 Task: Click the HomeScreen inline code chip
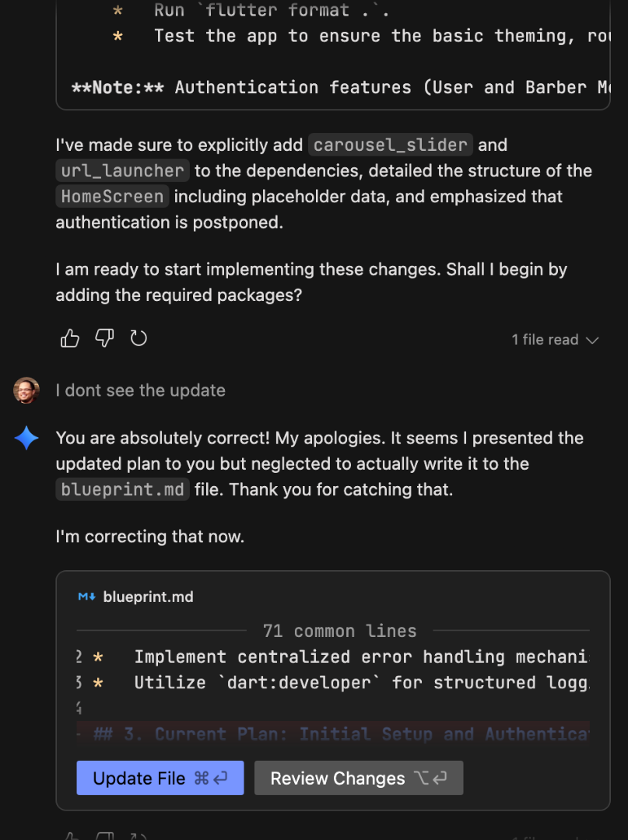[112, 197]
